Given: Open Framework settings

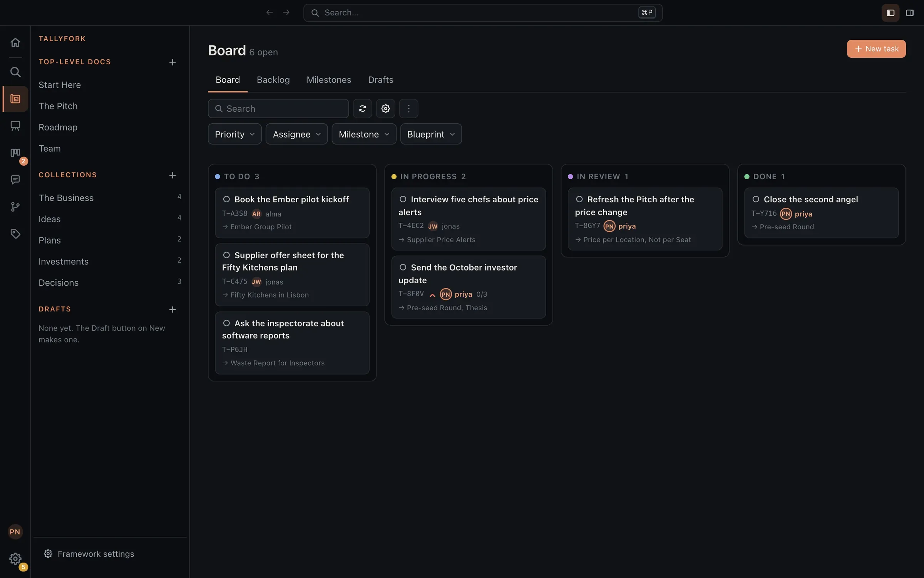Looking at the screenshot, I should point(89,554).
